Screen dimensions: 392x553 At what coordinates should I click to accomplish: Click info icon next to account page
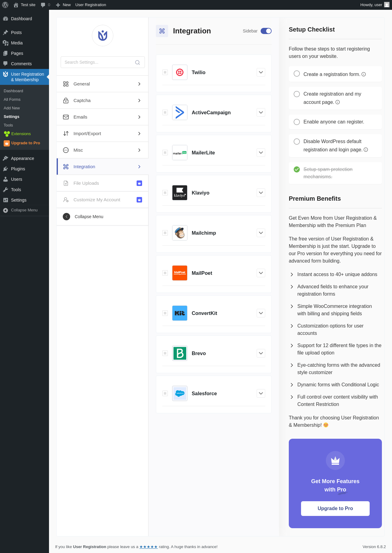(338, 102)
